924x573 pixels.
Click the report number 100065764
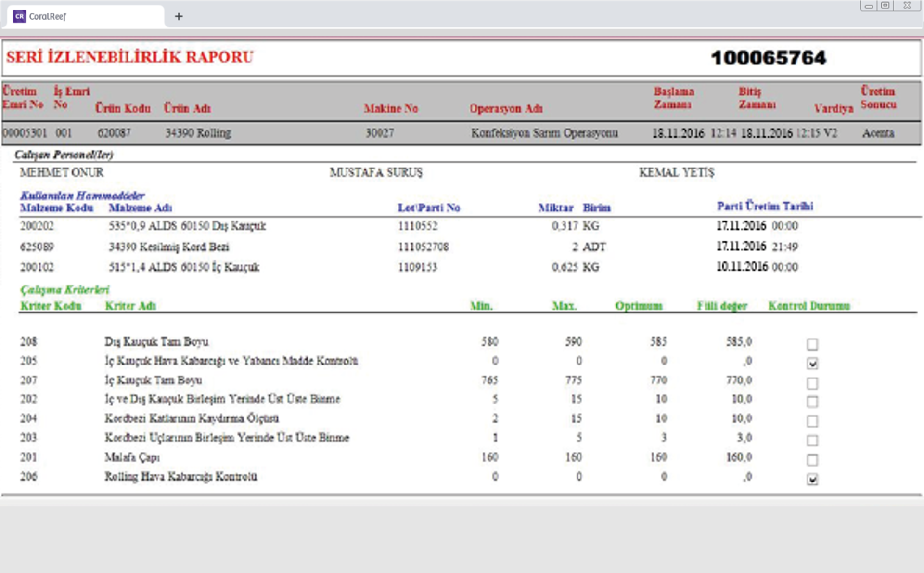pos(768,58)
